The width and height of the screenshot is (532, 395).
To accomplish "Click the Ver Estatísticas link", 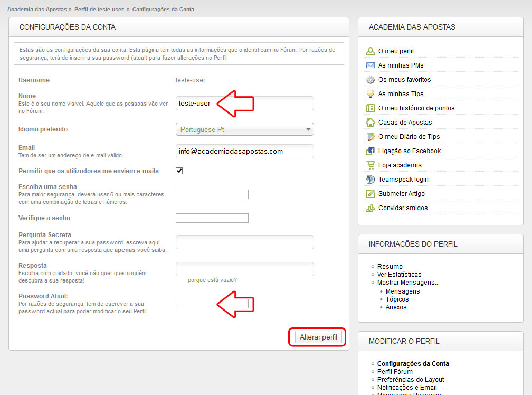I will click(399, 275).
